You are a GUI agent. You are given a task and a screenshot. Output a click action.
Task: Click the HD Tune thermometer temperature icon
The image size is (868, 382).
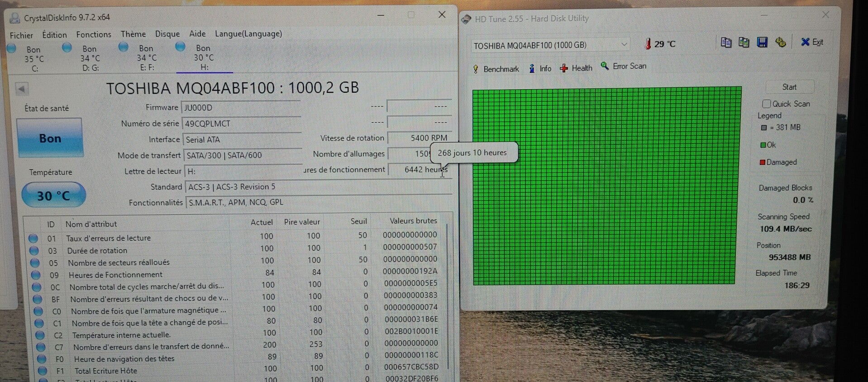point(648,44)
